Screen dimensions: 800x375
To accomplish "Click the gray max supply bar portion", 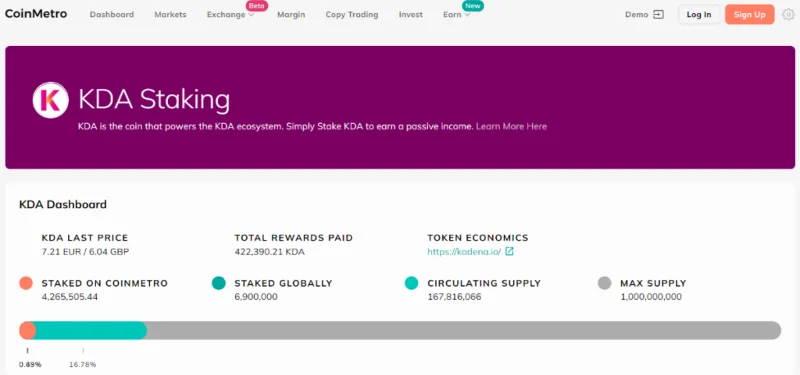I will click(x=464, y=331).
